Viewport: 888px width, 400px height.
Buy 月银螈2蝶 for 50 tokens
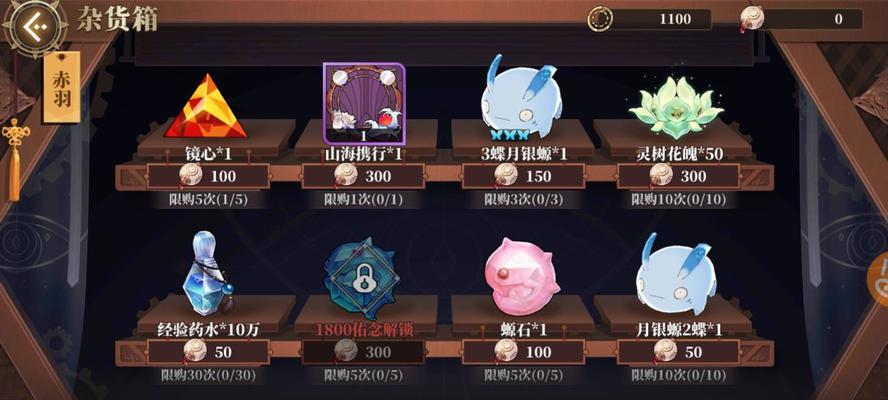click(678, 352)
